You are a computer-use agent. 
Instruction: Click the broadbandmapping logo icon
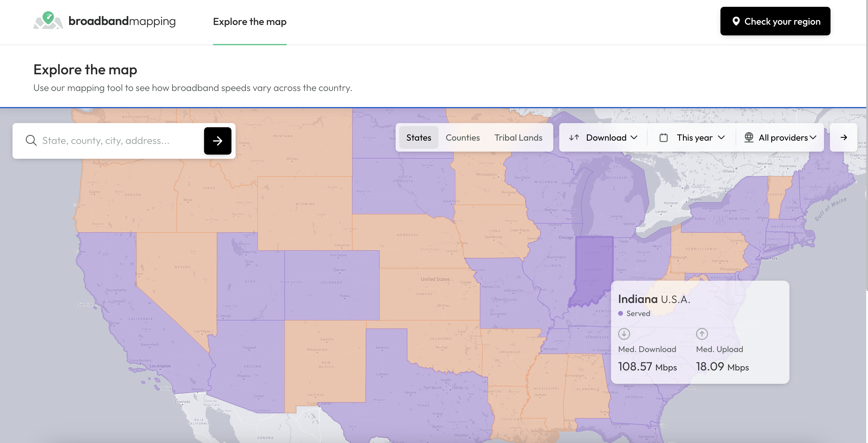click(x=48, y=20)
